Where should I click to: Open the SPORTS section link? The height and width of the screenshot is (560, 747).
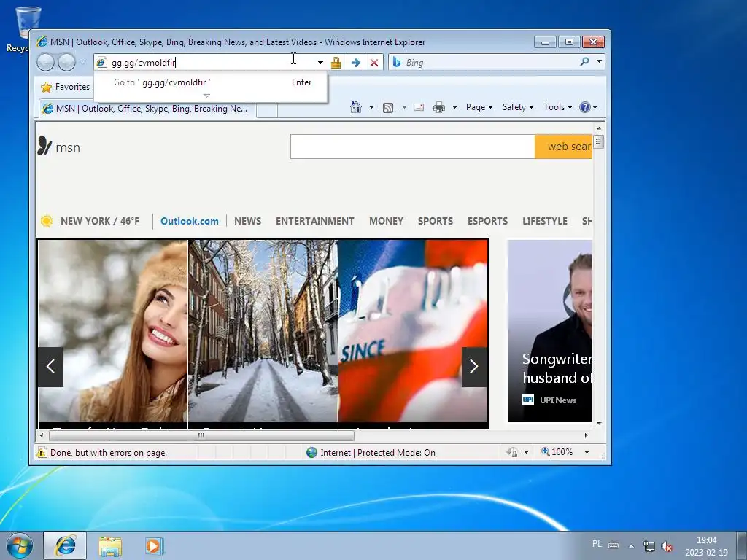pos(436,221)
